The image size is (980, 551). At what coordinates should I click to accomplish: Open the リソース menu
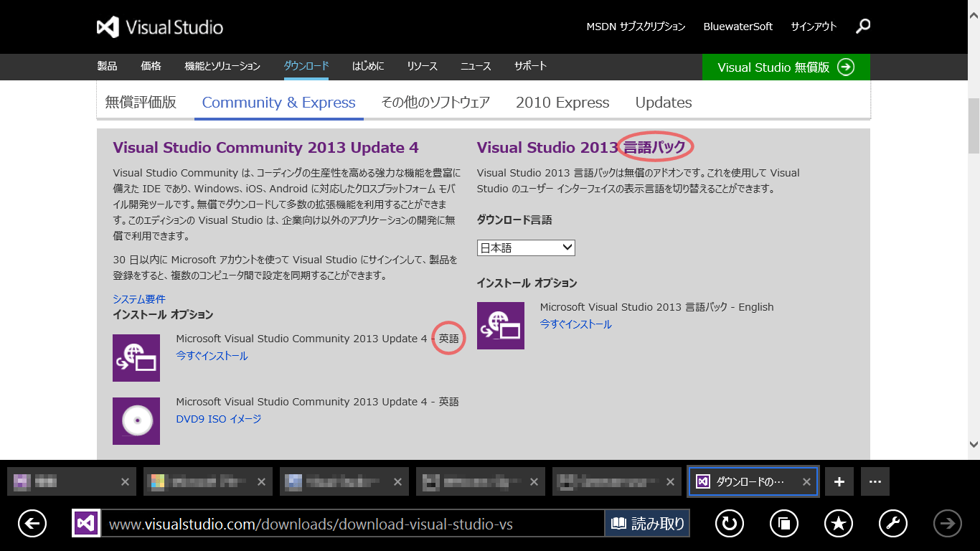click(x=422, y=66)
